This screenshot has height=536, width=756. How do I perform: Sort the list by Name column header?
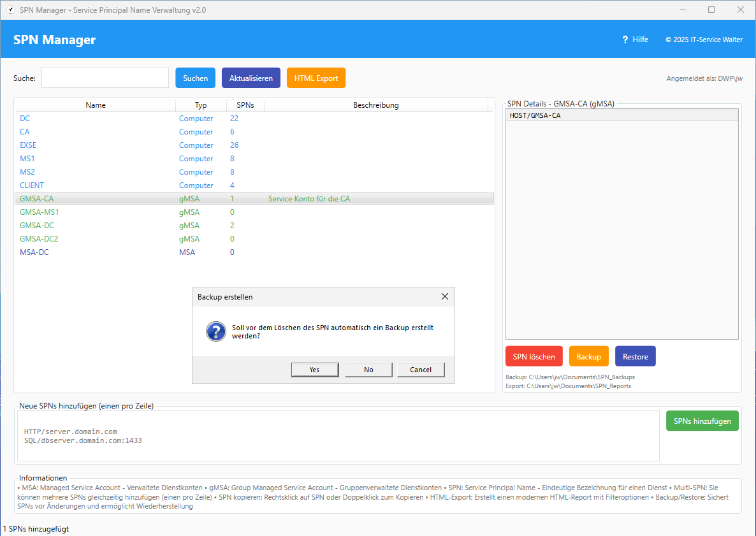point(96,105)
